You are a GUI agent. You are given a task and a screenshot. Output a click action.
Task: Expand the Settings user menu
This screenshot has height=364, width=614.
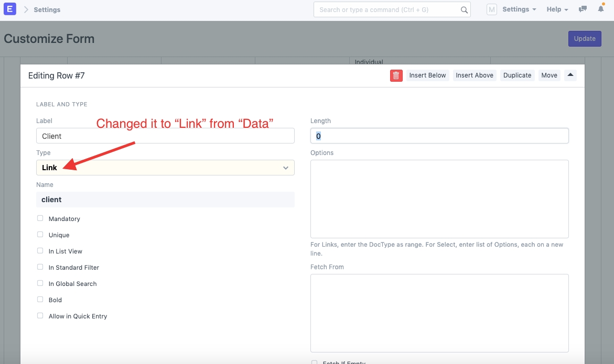(x=519, y=9)
